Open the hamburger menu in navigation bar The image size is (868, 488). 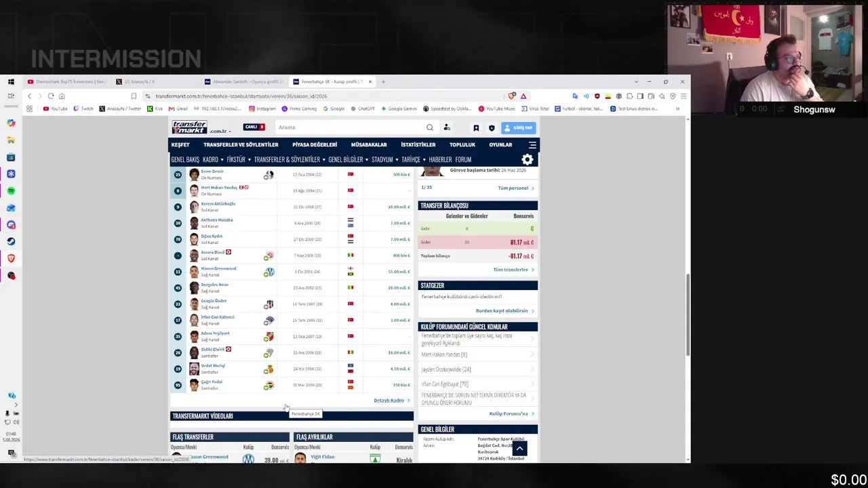click(x=532, y=145)
